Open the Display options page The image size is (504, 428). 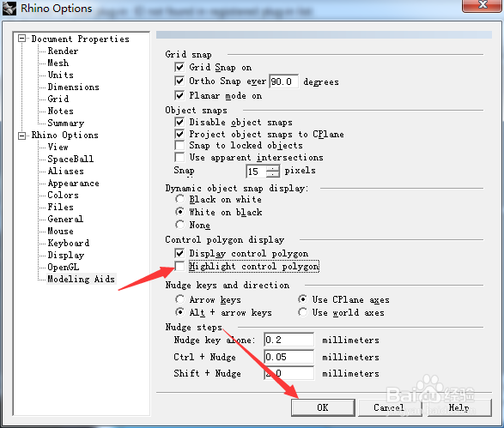point(65,256)
